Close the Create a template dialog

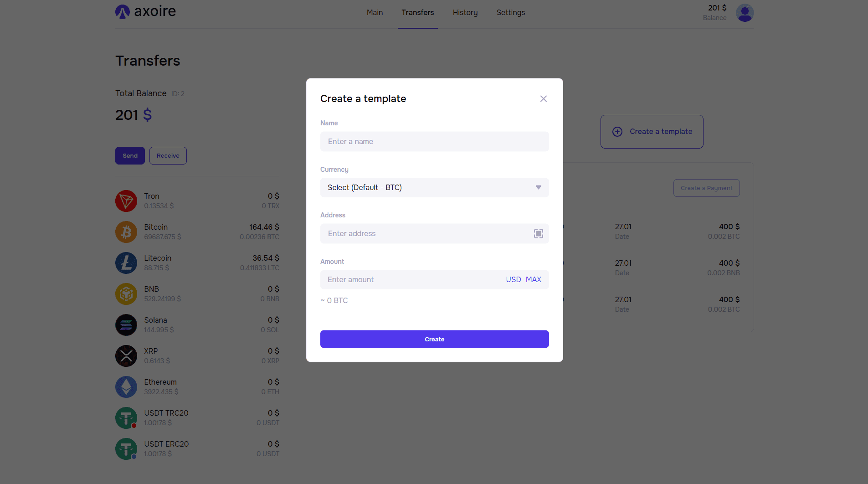(x=543, y=99)
